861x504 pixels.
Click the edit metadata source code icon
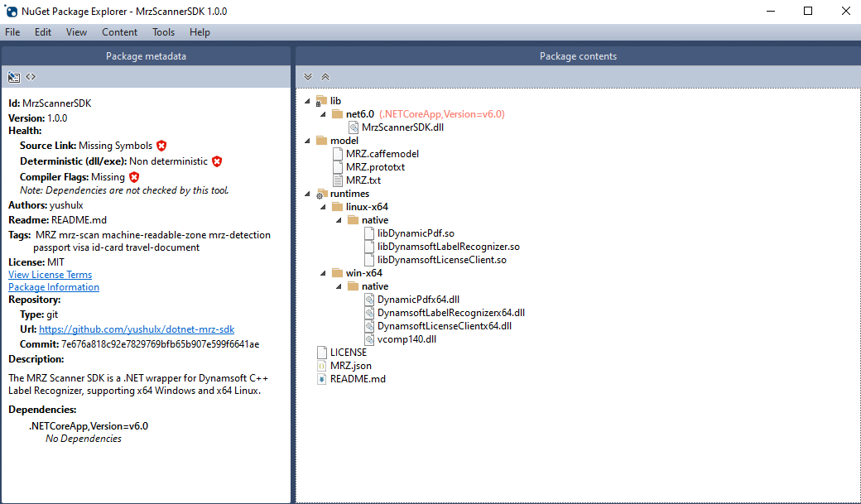point(31,77)
